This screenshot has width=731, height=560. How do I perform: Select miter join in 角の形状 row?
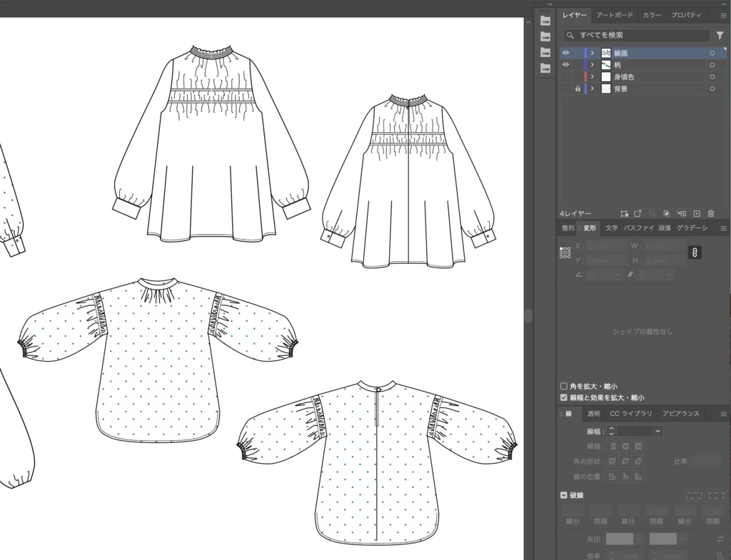tap(612, 462)
